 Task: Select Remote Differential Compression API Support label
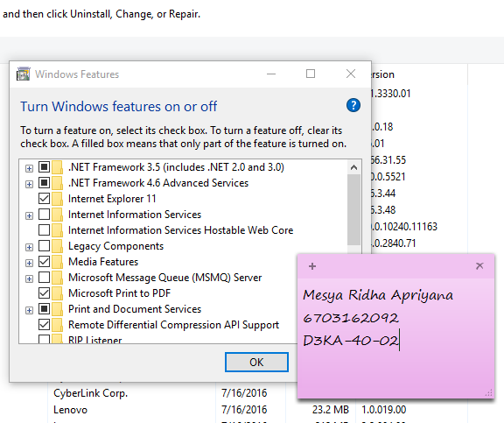click(x=173, y=325)
